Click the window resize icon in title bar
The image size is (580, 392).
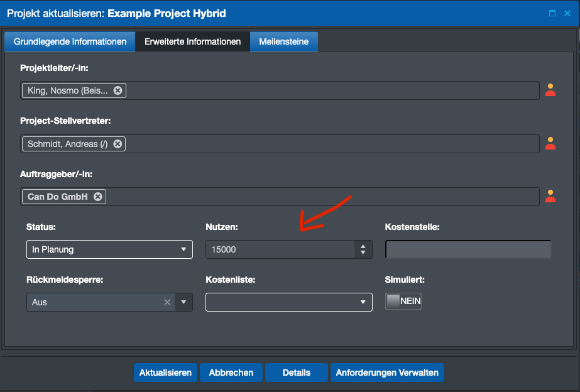point(553,13)
